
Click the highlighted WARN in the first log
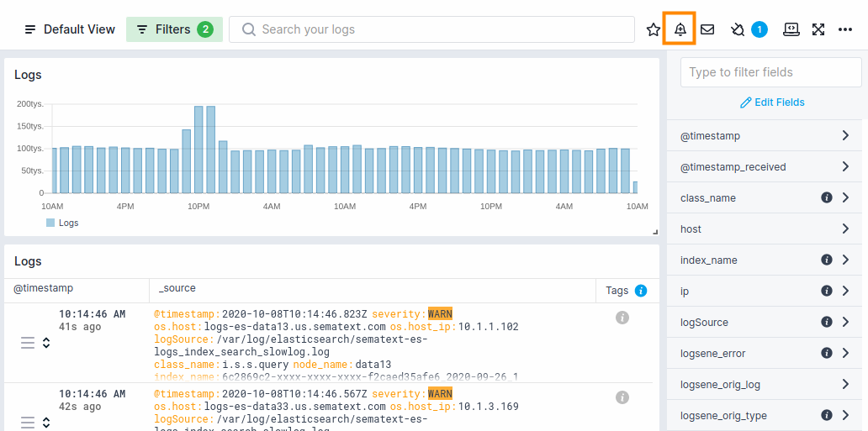point(440,314)
